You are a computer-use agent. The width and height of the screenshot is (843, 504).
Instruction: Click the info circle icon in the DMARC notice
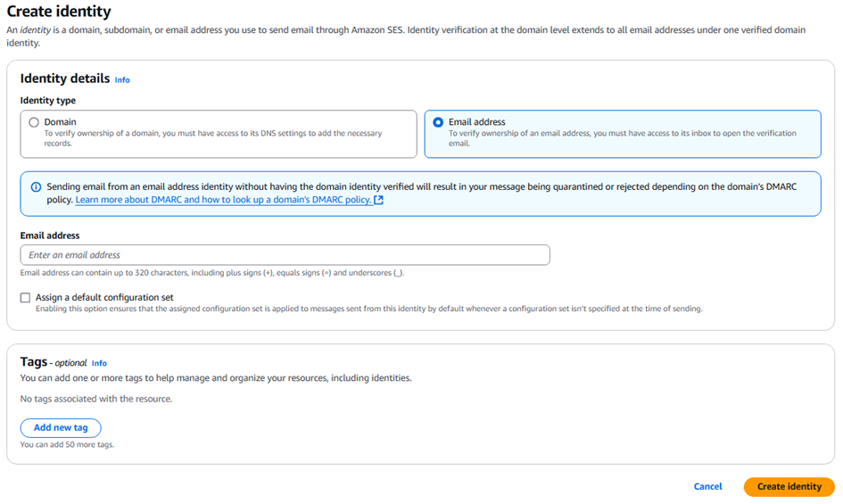36,187
